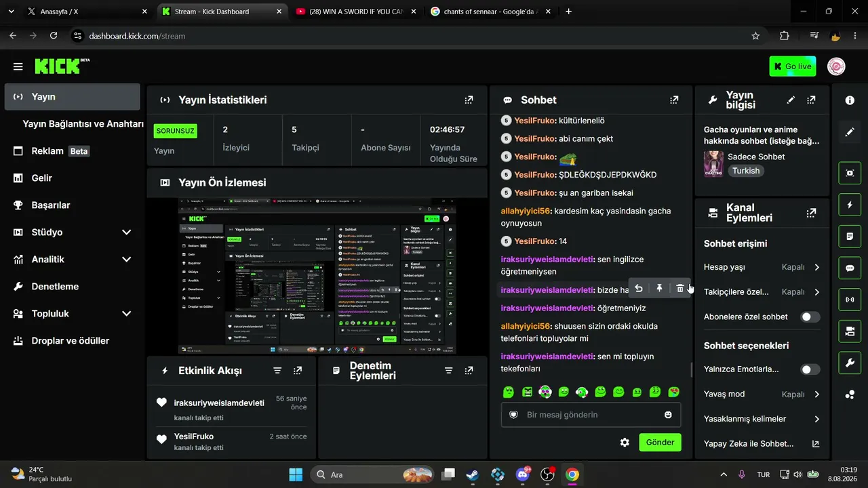Show hidden icons in the system tray

click(724, 474)
